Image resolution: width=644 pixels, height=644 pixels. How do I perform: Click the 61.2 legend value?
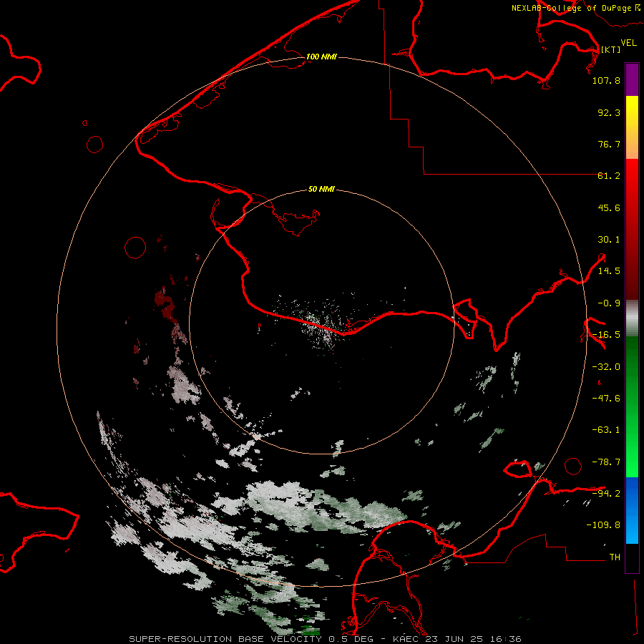(609, 176)
